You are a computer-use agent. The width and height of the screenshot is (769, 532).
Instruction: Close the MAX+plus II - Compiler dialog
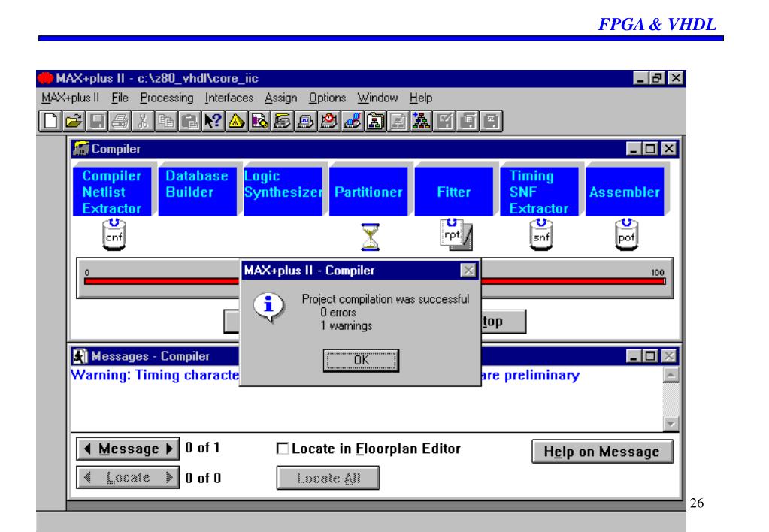[468, 271]
